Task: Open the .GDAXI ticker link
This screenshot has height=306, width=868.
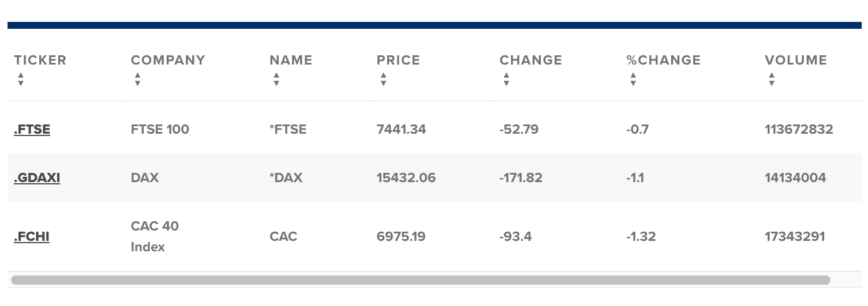Action: [37, 177]
